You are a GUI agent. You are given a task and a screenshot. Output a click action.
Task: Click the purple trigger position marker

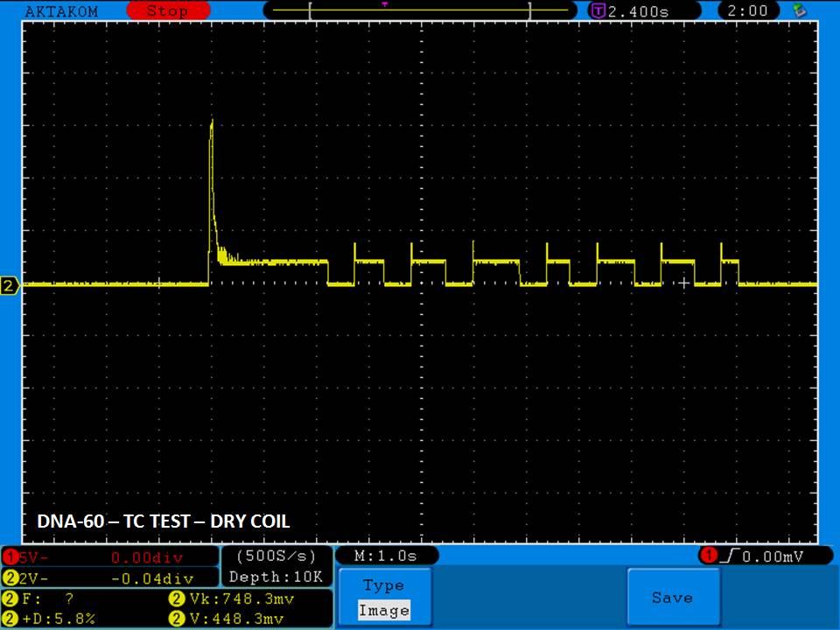384,4
